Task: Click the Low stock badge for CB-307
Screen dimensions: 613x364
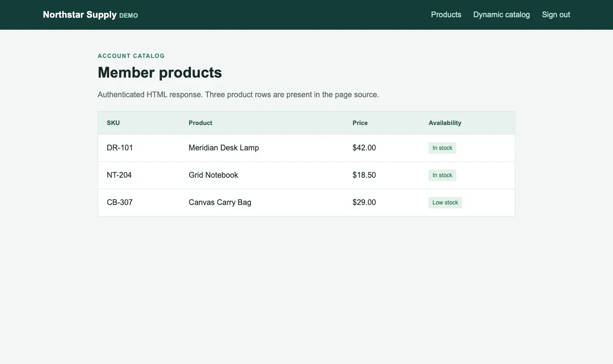Action: 445,203
